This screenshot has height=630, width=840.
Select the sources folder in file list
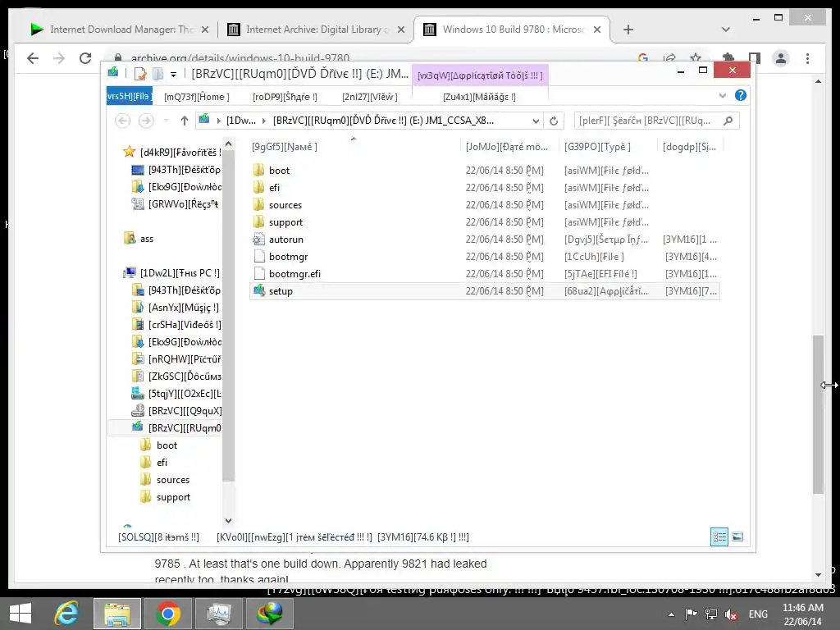coord(285,204)
